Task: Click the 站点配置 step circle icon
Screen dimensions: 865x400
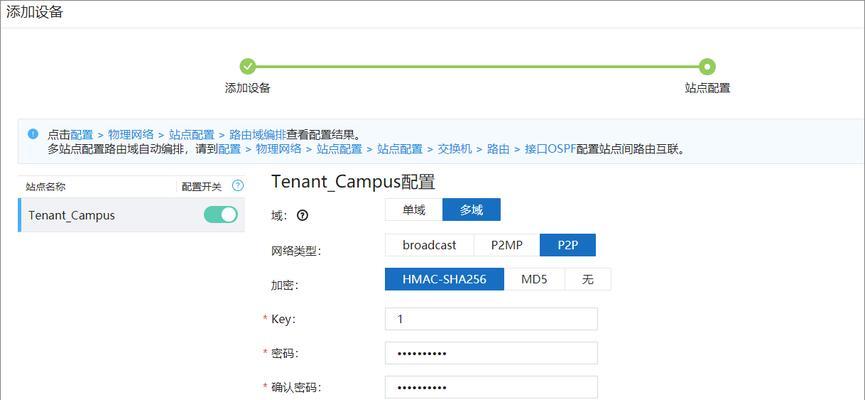Action: (x=707, y=67)
